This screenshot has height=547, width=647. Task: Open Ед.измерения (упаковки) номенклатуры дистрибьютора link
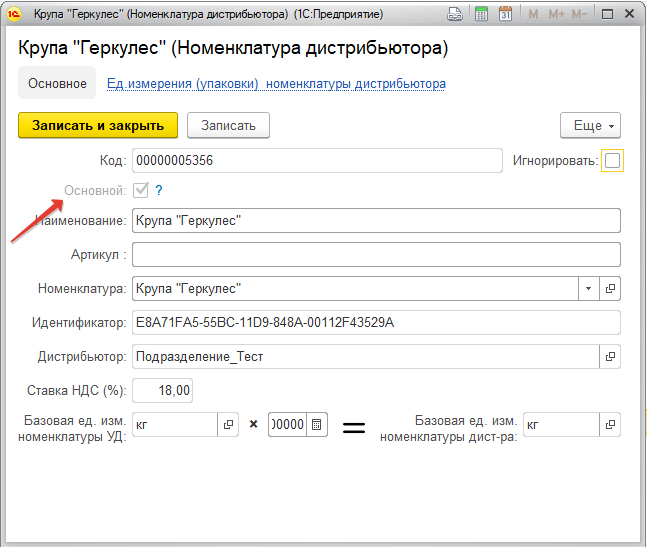[276, 84]
